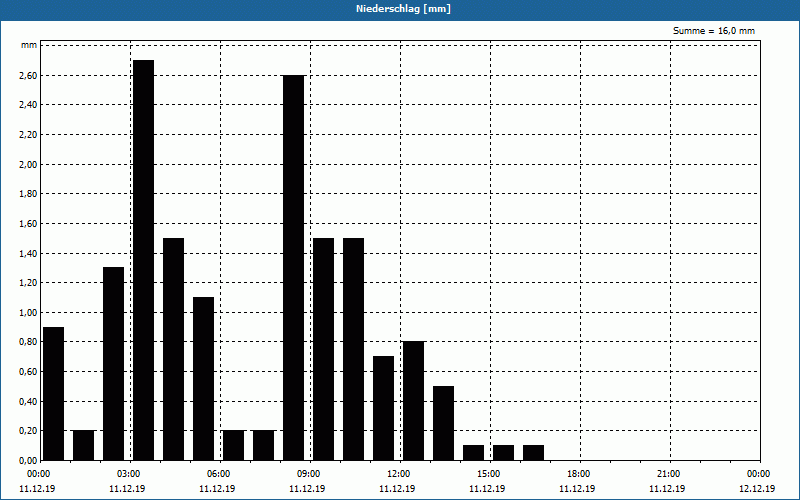This screenshot has width=800, height=500.
Task: Click the 00:00 label above 12.12.19
Action: [x=760, y=474]
